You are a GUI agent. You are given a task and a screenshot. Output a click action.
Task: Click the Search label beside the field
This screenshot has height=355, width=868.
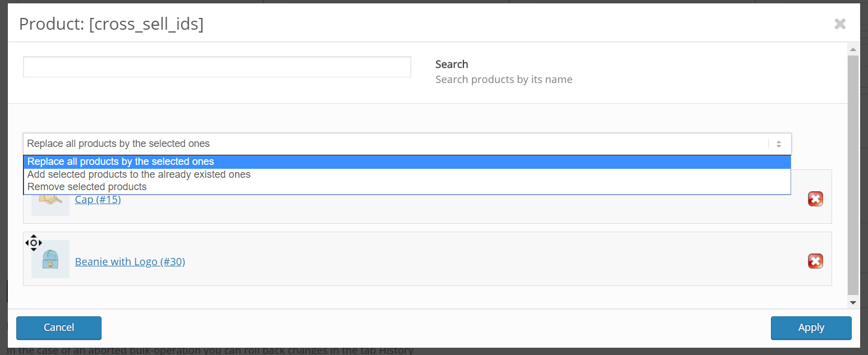click(x=452, y=64)
